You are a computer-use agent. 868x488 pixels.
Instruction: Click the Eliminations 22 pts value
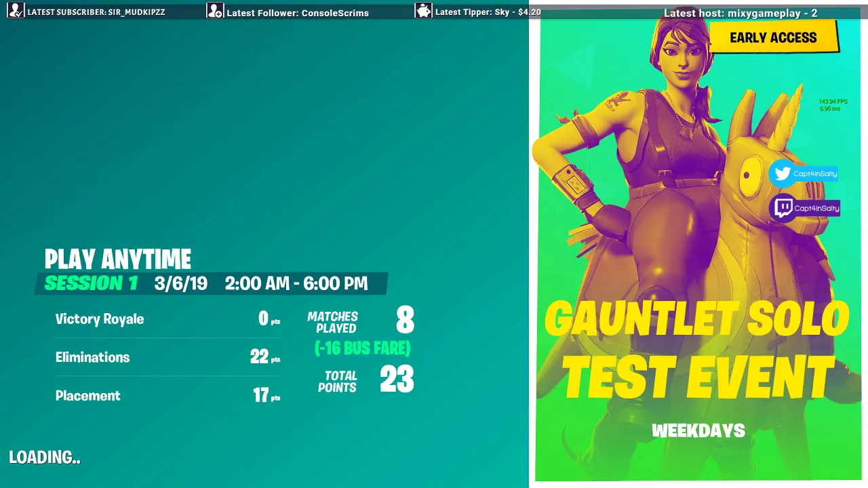[265, 357]
